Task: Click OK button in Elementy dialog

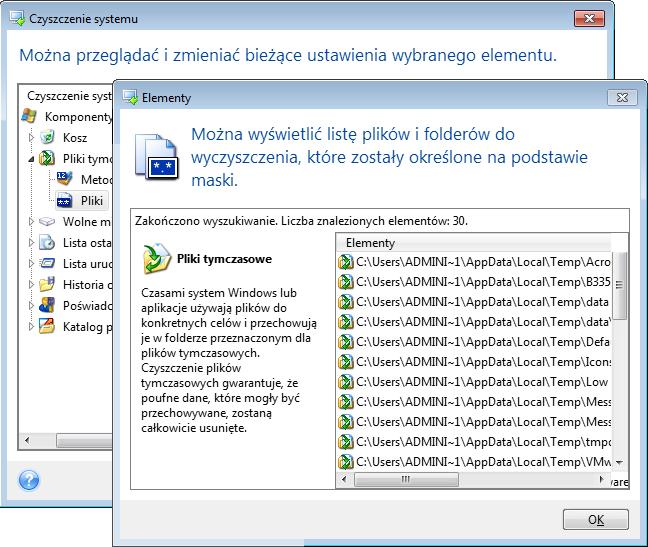Action: 596,519
